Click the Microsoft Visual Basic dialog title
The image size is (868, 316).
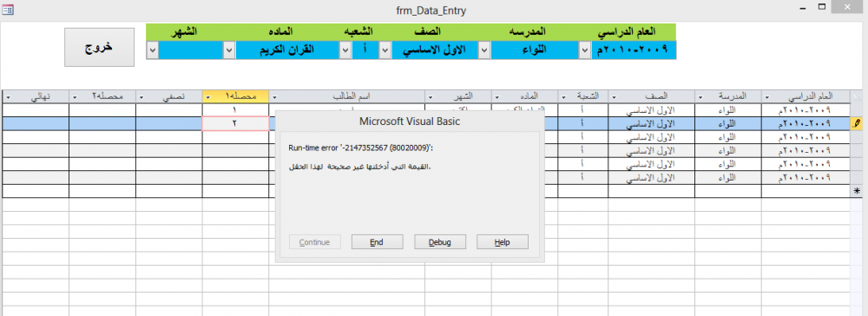pyautogui.click(x=410, y=122)
